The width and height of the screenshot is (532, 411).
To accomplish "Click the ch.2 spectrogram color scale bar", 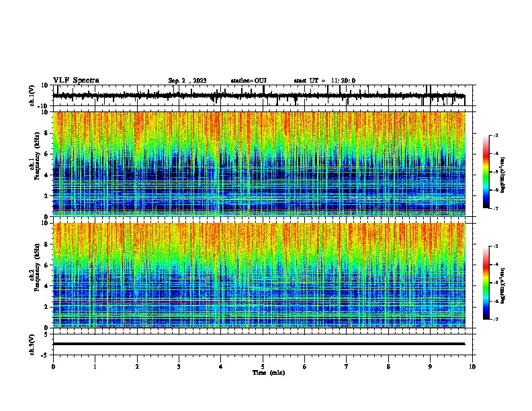I will [x=486, y=283].
